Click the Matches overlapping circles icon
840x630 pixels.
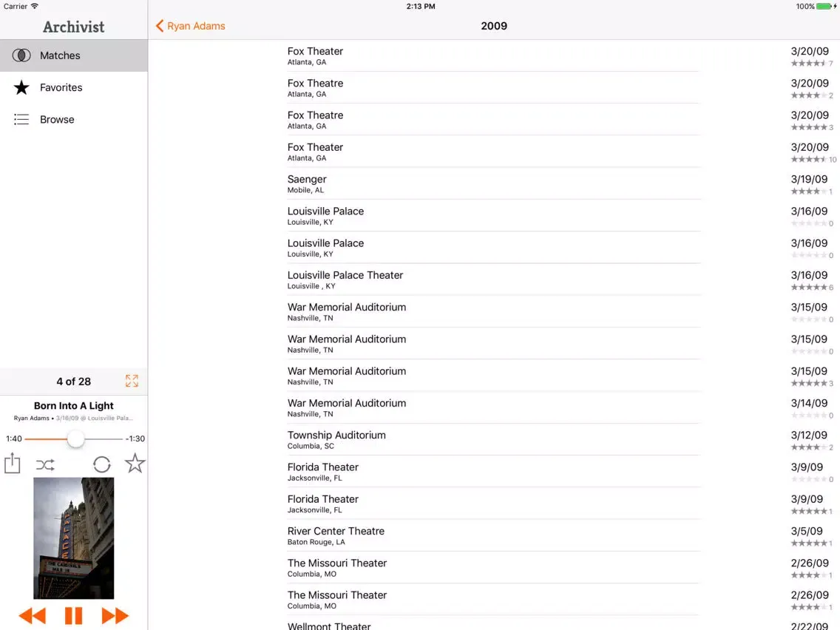pyautogui.click(x=21, y=55)
